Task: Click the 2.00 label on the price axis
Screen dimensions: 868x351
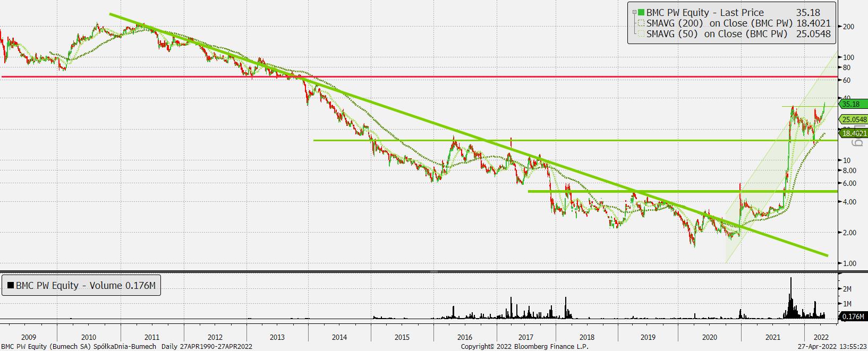Action: [850, 233]
